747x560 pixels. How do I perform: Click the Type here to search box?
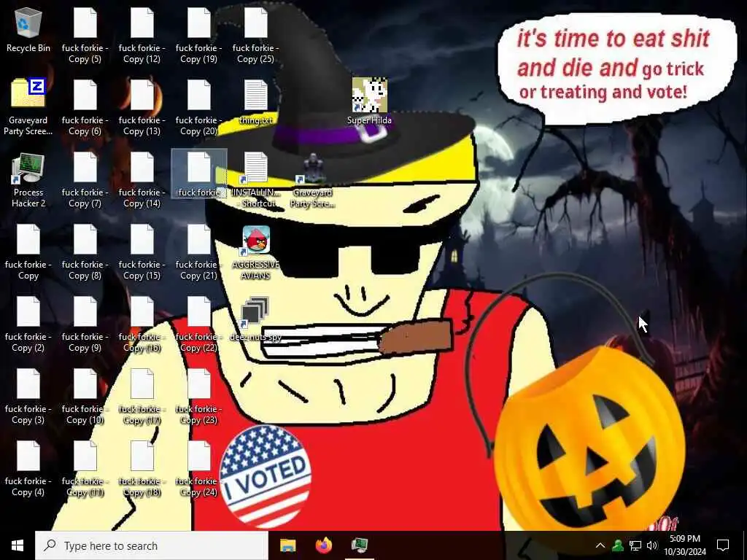[152, 545]
